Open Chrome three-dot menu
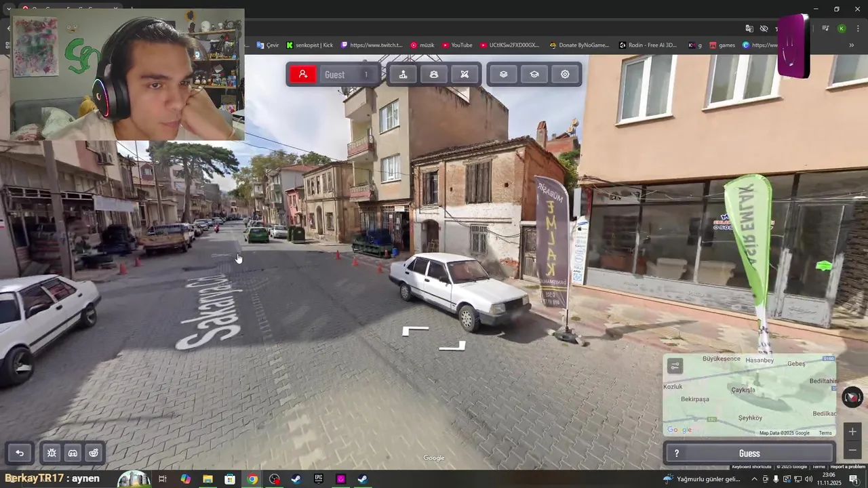This screenshot has height=488, width=868. pos(858,28)
